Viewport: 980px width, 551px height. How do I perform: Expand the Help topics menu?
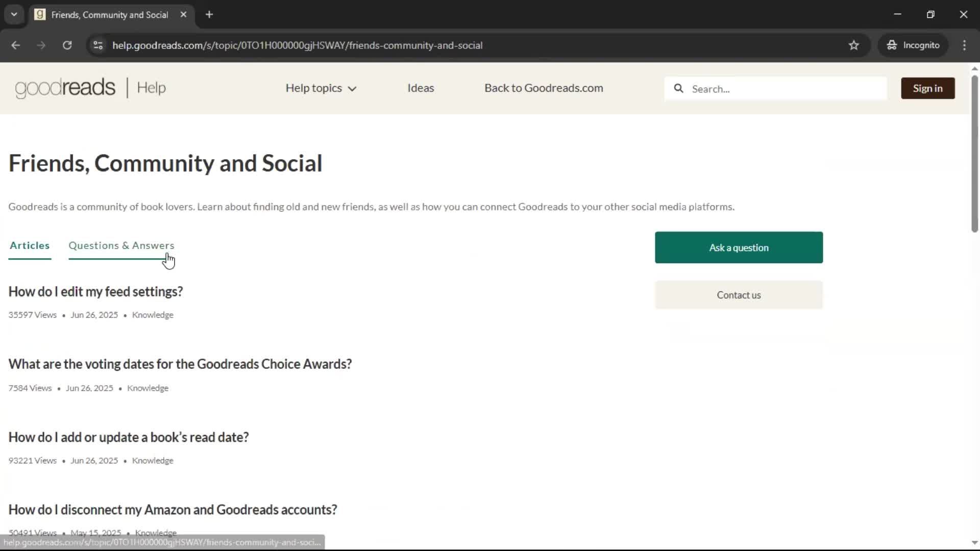tap(321, 88)
